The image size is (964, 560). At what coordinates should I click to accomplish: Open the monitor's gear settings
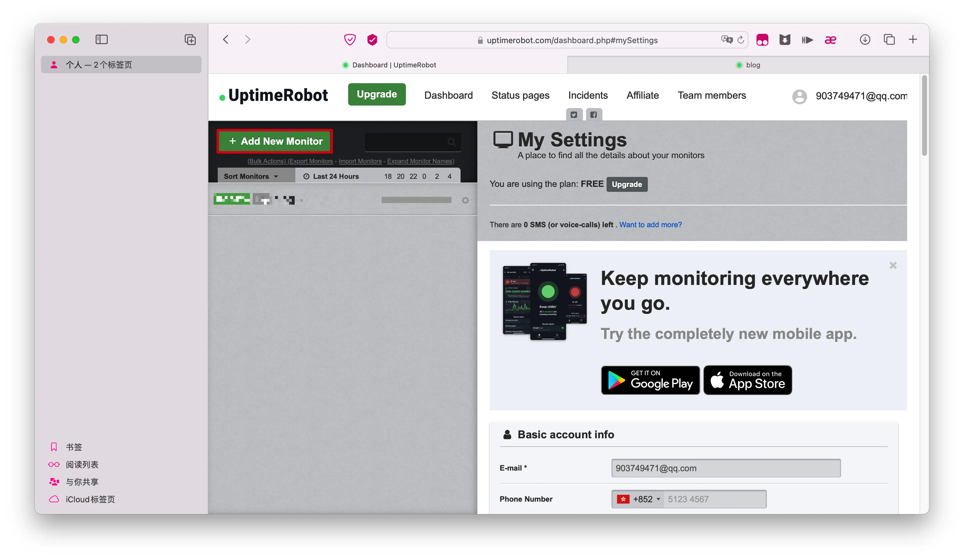click(x=465, y=201)
